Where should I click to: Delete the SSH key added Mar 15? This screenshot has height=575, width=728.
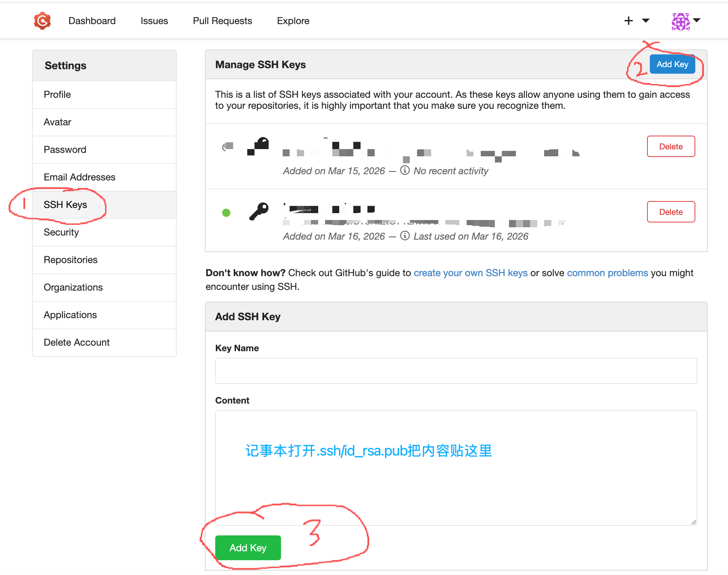coord(670,146)
